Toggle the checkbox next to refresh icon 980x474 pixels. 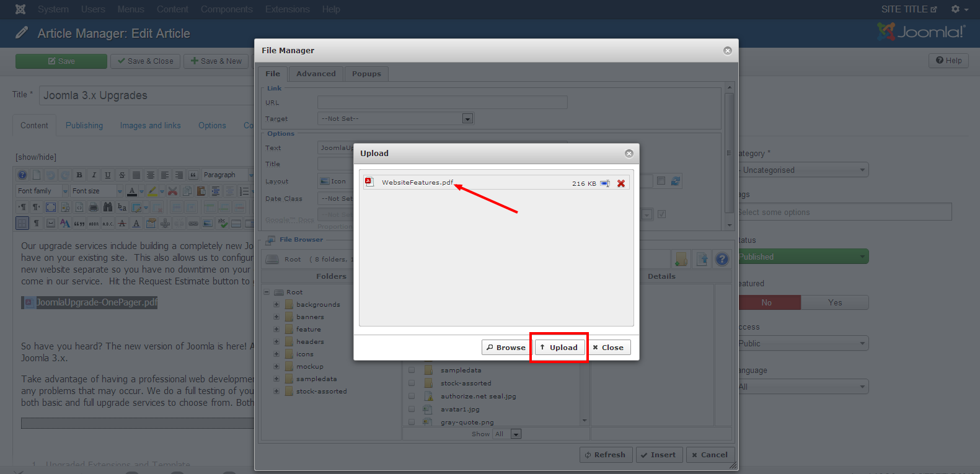click(661, 180)
